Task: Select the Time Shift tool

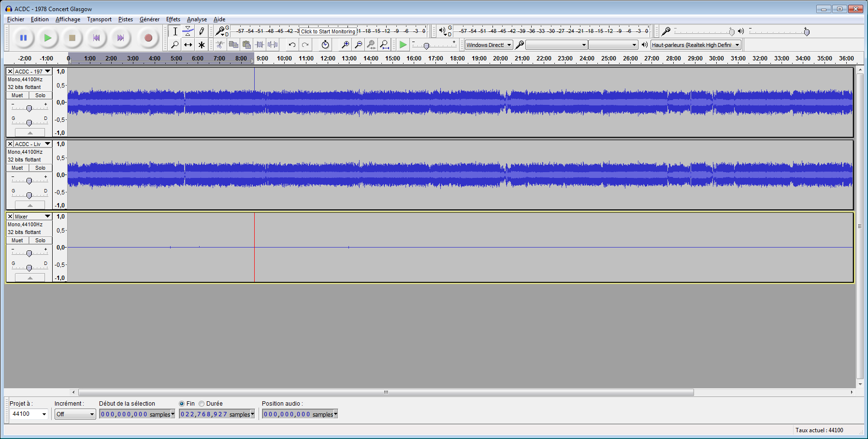Action: tap(188, 45)
